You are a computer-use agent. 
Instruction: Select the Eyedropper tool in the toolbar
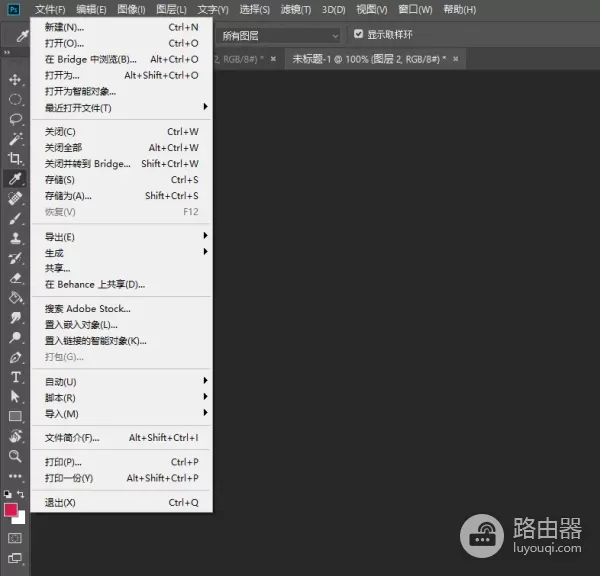15,178
